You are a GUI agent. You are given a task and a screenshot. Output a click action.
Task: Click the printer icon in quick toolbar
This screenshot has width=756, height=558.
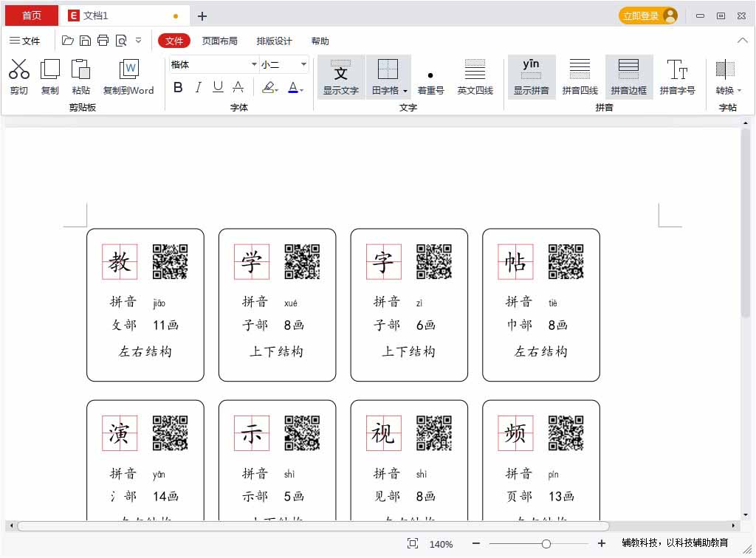click(x=103, y=41)
